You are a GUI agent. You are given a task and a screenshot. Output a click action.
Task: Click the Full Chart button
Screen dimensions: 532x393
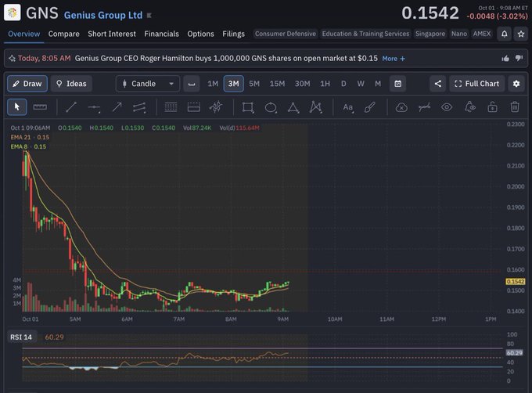pyautogui.click(x=476, y=84)
